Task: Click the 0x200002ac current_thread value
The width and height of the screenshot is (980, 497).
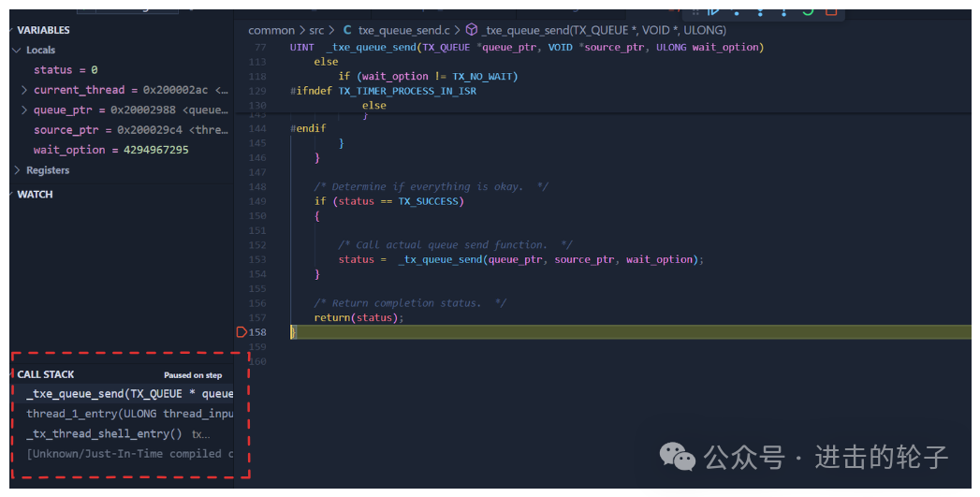Action: coord(175,90)
